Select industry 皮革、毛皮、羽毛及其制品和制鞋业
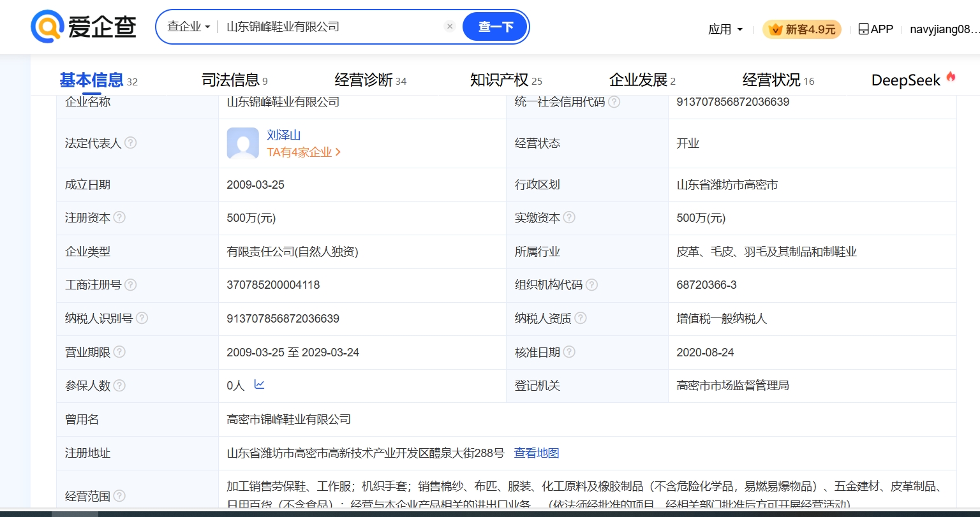 click(766, 252)
